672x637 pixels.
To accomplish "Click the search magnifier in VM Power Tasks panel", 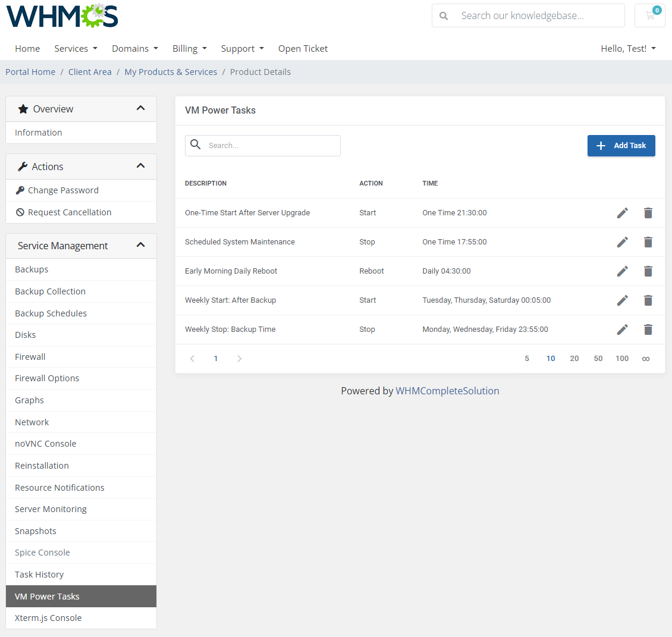I will [196, 145].
